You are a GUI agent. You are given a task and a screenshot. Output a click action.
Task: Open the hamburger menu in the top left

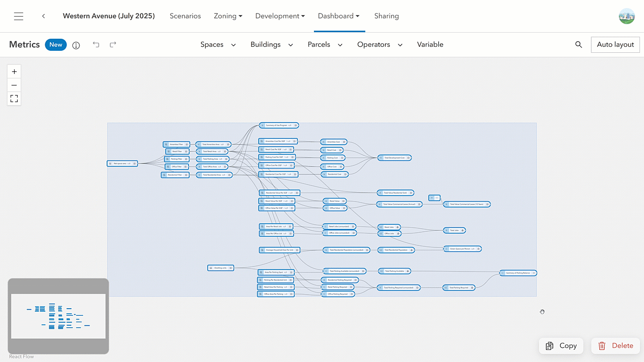click(x=19, y=16)
